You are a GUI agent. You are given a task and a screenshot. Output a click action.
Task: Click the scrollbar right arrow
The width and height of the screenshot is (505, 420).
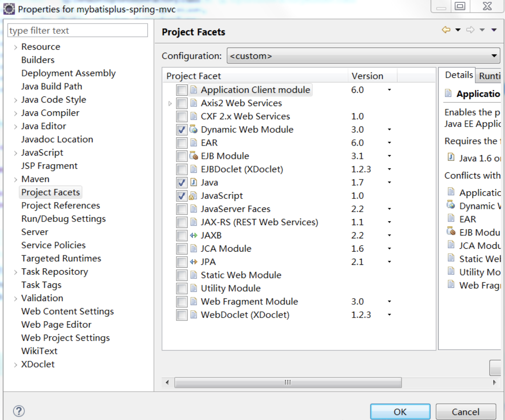[x=495, y=382]
